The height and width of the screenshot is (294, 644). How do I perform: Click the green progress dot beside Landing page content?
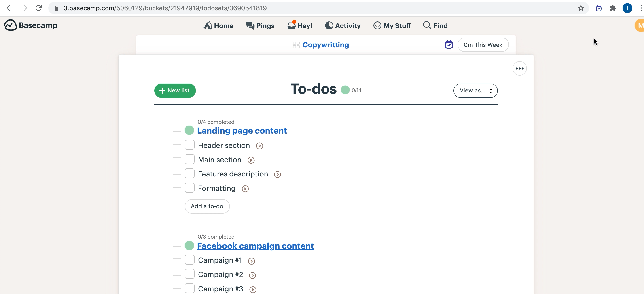[x=189, y=130]
